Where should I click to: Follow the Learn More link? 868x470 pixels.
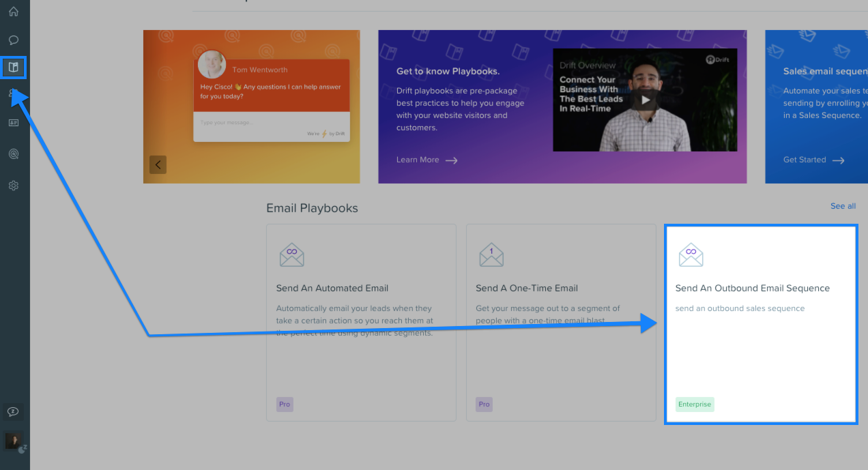pyautogui.click(x=426, y=160)
